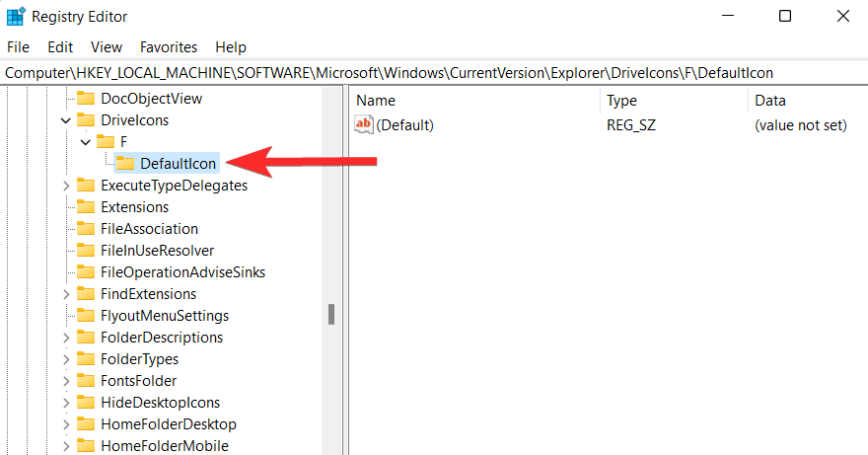Expand the ExecuteTypeDelegates key
Viewport: 868px width, 455px height.
coord(66,186)
